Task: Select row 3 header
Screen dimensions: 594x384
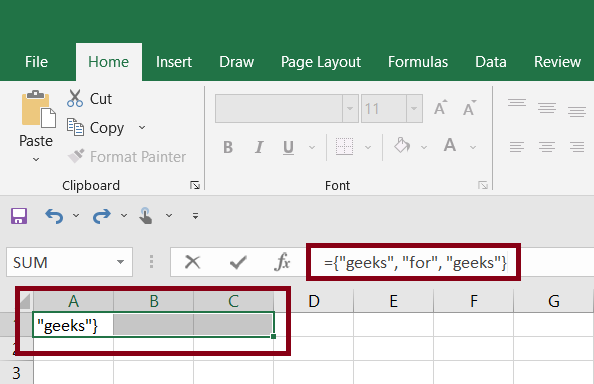Action: coord(16,373)
